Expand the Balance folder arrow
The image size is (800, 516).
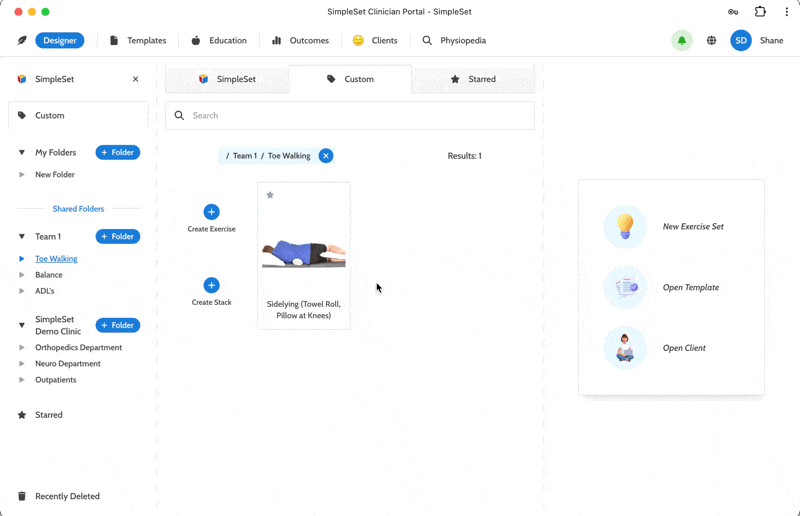(x=21, y=275)
